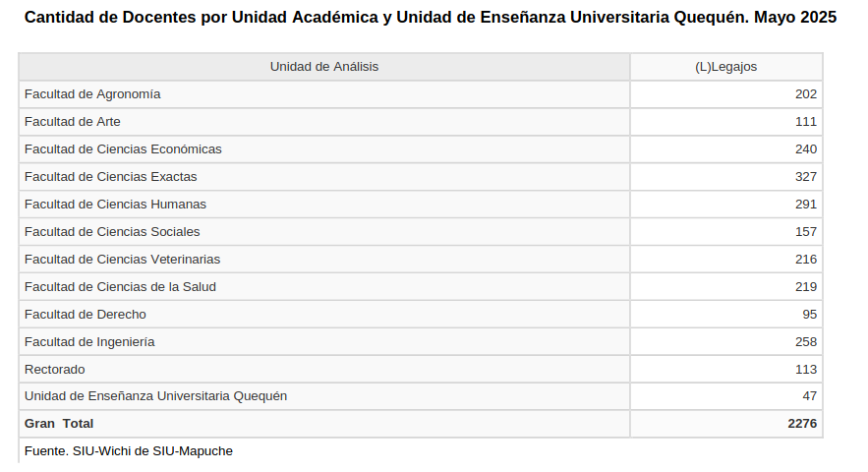Select the Facultad de Ingeniería row label
The height and width of the screenshot is (472, 868).
[x=89, y=342]
